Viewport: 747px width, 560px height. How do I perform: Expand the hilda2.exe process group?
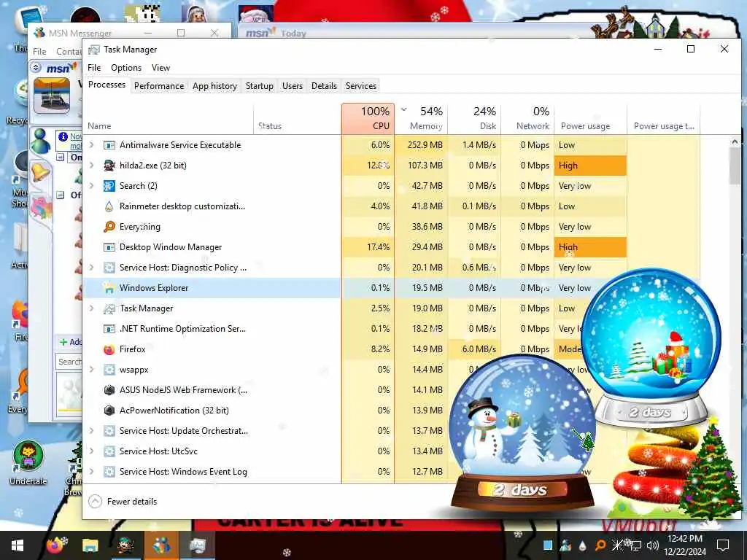(91, 166)
